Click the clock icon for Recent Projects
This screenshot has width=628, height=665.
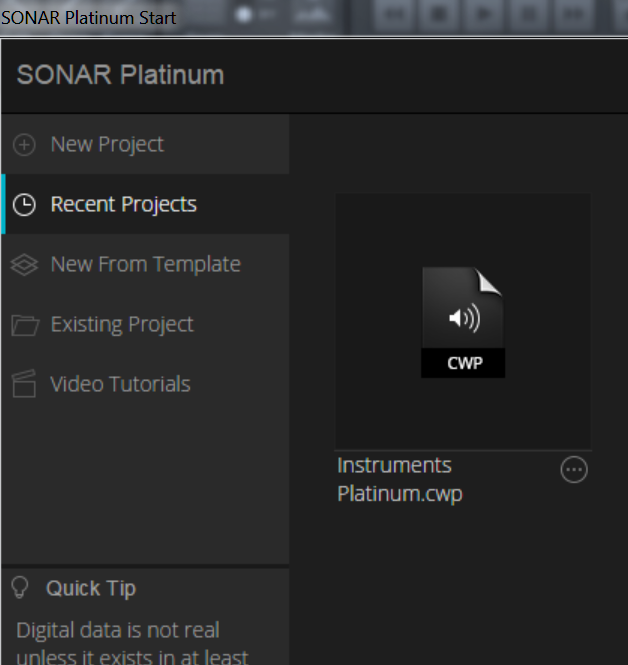[24, 205]
